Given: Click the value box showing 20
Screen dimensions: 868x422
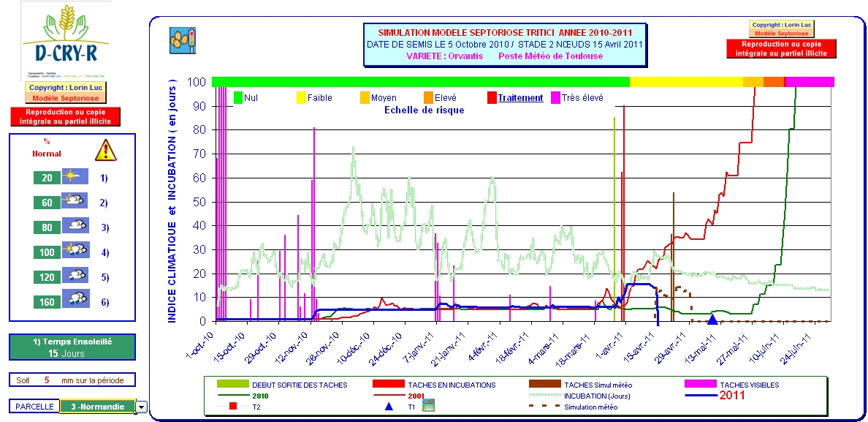Looking at the screenshot, I should [x=47, y=178].
